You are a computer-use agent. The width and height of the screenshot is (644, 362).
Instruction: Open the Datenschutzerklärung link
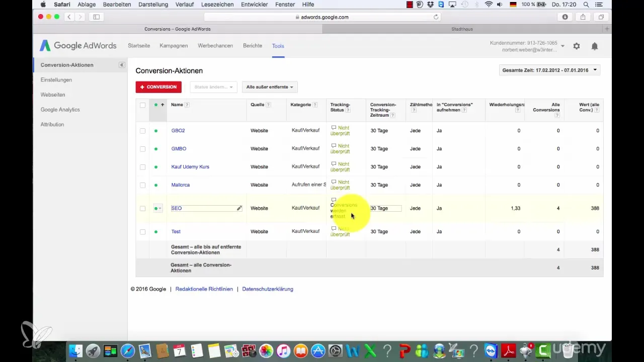[268, 289]
